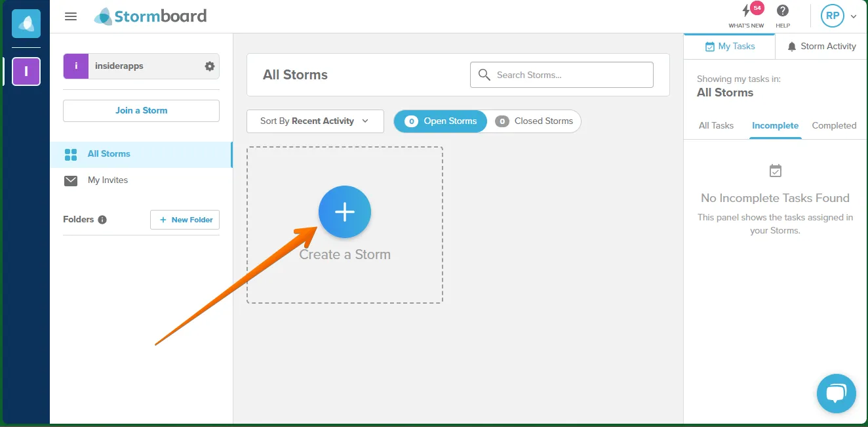This screenshot has width=868, height=427.
Task: Click the Folders label
Action: (x=79, y=220)
